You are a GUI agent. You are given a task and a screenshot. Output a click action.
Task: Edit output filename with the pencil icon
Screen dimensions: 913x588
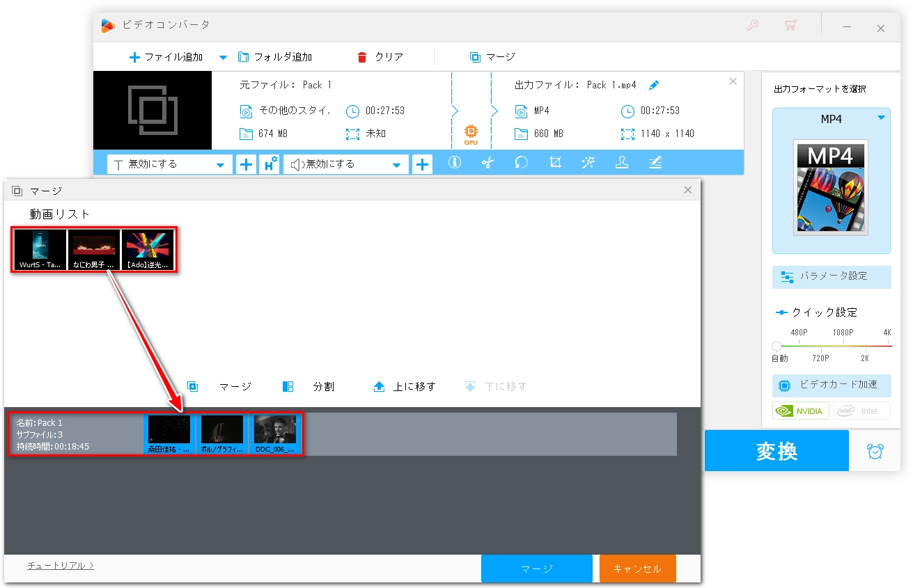[x=653, y=85]
